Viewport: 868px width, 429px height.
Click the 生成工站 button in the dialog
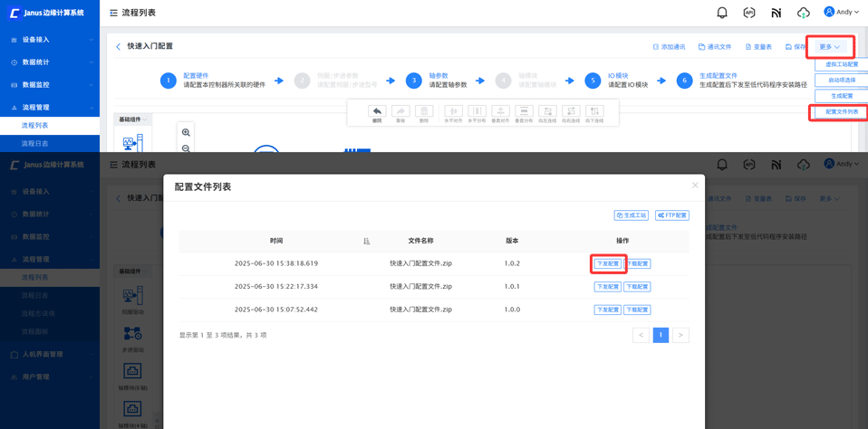pos(632,215)
